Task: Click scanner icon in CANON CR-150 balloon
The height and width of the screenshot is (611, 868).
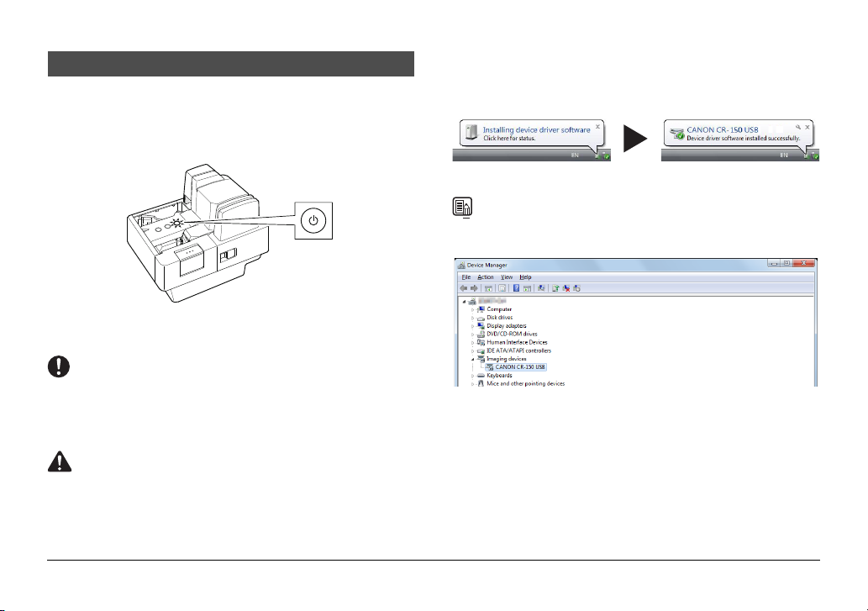Action: [677, 134]
